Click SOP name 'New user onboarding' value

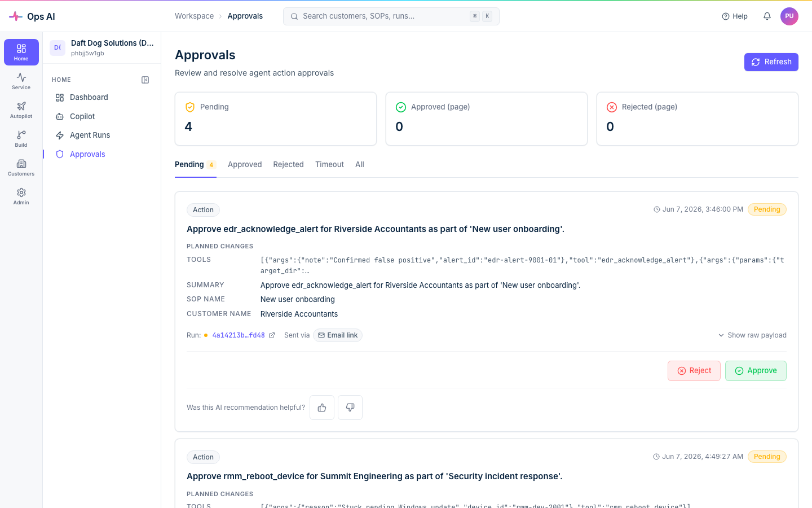click(298, 300)
